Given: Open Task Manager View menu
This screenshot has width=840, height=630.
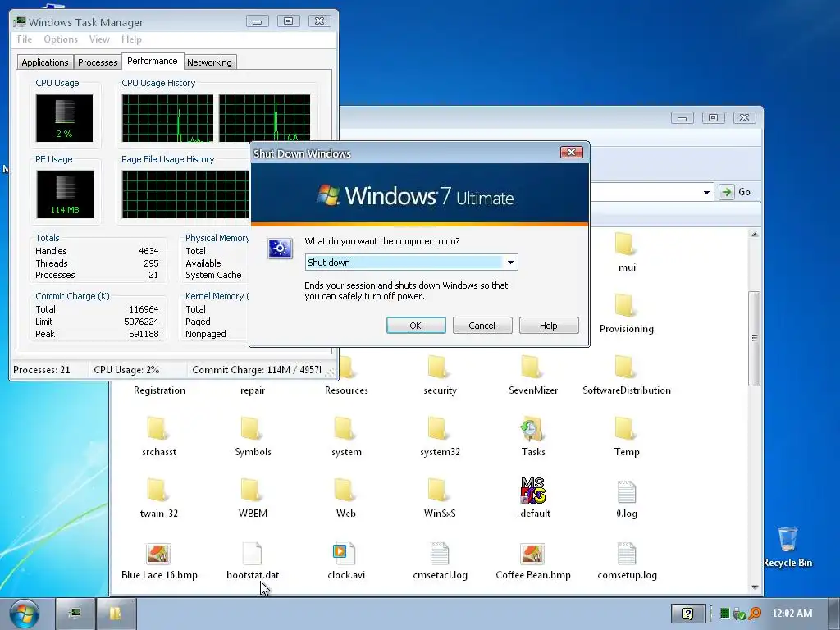Looking at the screenshot, I should click(x=99, y=39).
